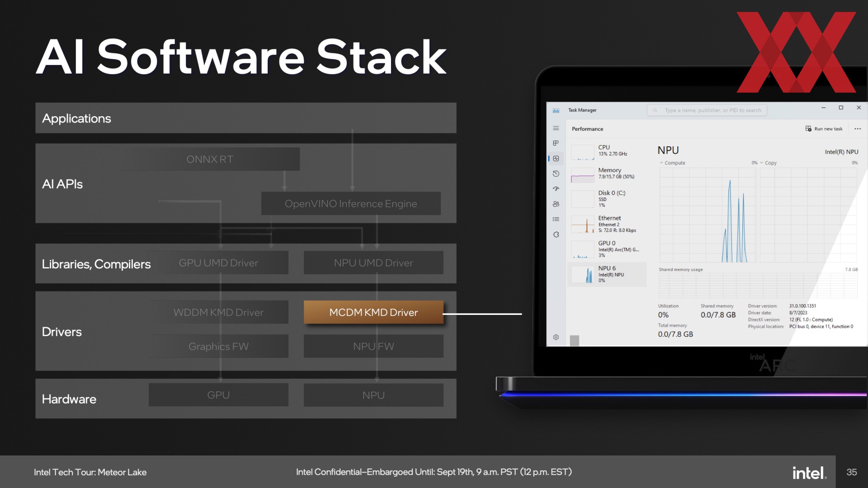
Task: Click the Task Manager app icon in title bar
Action: pos(556,110)
